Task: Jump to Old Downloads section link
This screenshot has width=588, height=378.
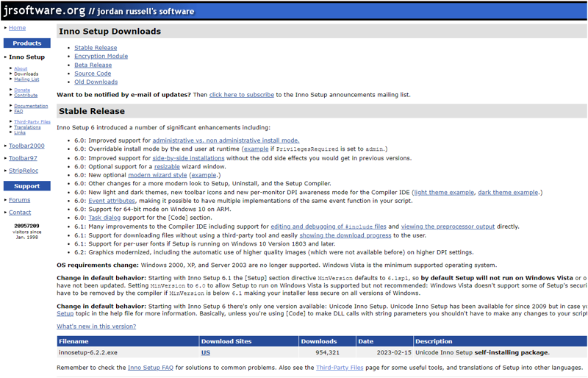Action: (x=96, y=82)
